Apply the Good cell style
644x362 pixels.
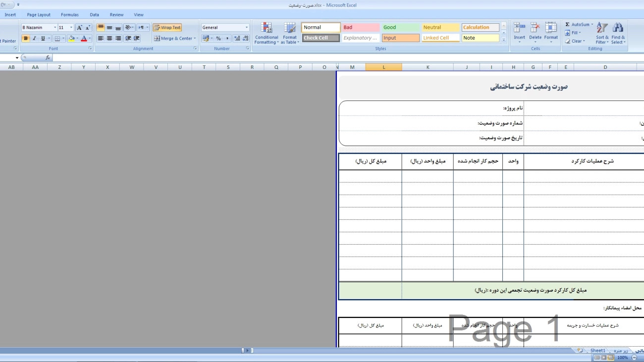(400, 28)
